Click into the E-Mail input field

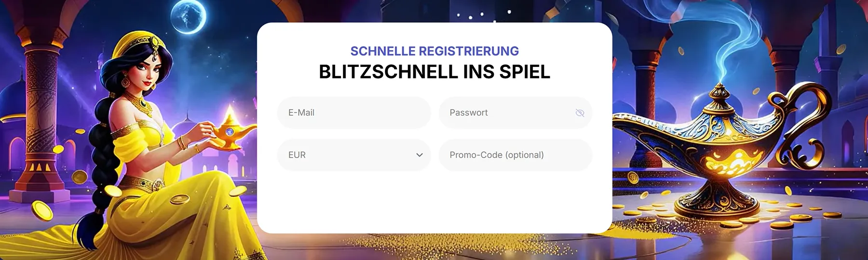point(353,113)
